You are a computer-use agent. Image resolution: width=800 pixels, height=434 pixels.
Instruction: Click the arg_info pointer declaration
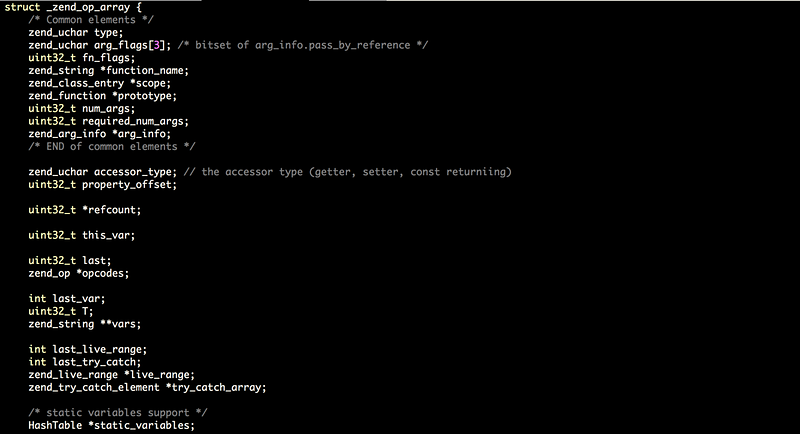[100, 134]
